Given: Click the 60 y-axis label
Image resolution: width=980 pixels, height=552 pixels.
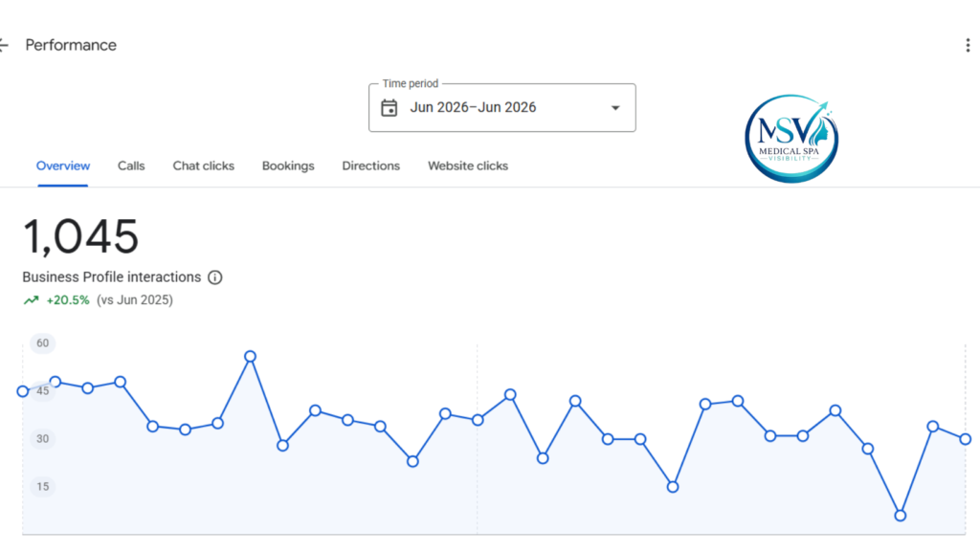Looking at the screenshot, I should point(42,342).
